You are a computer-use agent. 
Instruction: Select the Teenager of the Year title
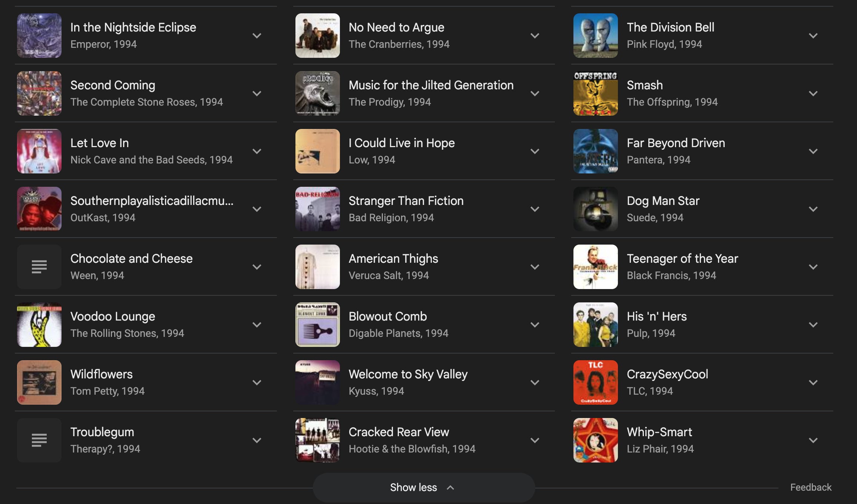coord(682,259)
